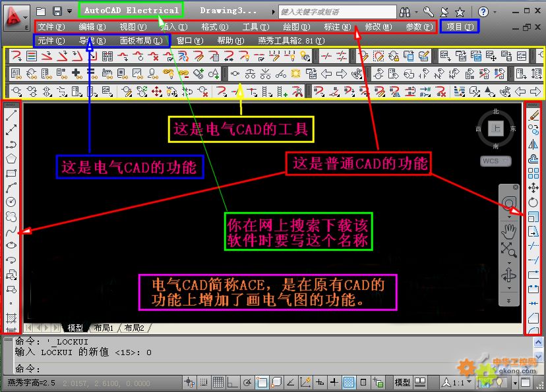
Task: Select the Line tool in the draw toolbar
Action: [x=11, y=115]
